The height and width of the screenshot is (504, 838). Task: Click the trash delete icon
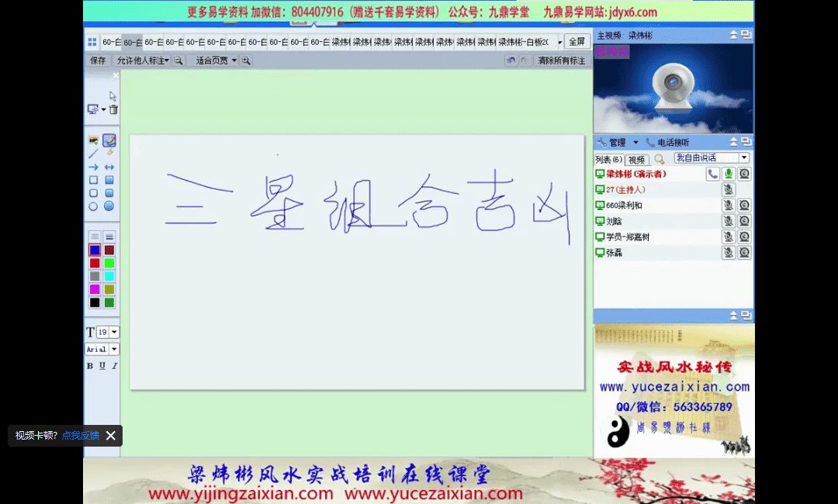pos(113,110)
